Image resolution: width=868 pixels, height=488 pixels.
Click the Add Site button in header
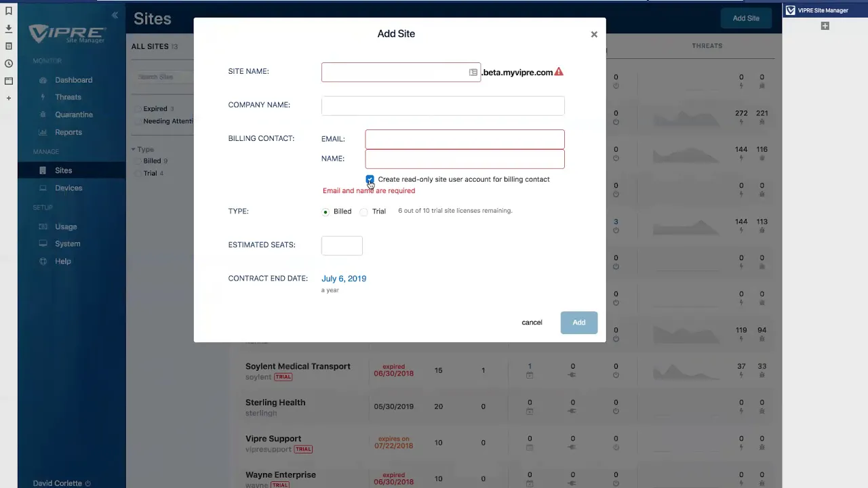tap(746, 18)
